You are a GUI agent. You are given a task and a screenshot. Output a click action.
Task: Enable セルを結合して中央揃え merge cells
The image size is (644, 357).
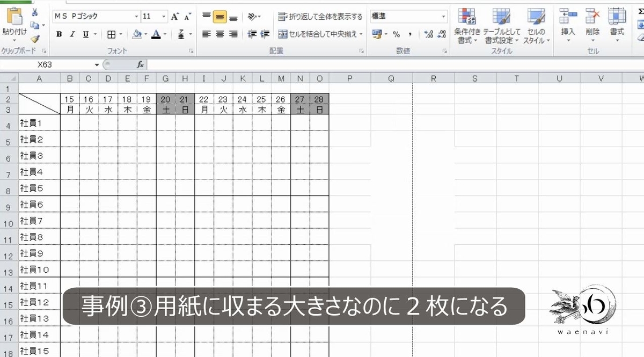coord(316,34)
